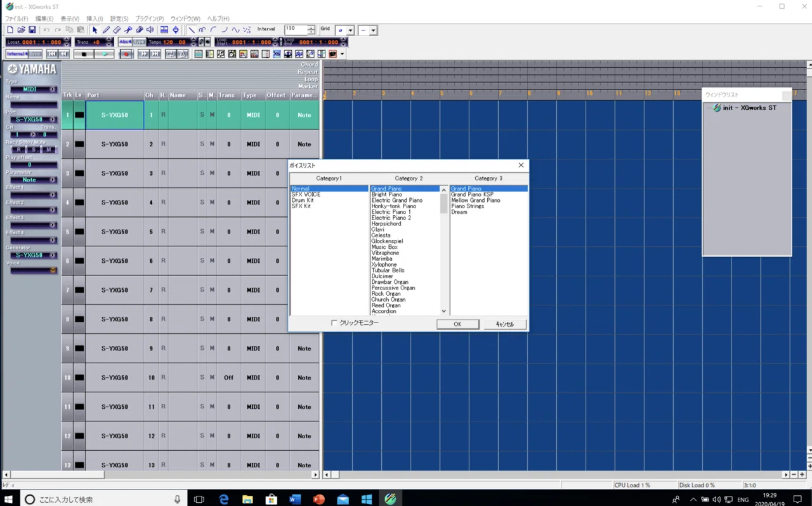Toggle the loop playback button
The width and height of the screenshot is (812, 506).
pyautogui.click(x=171, y=54)
